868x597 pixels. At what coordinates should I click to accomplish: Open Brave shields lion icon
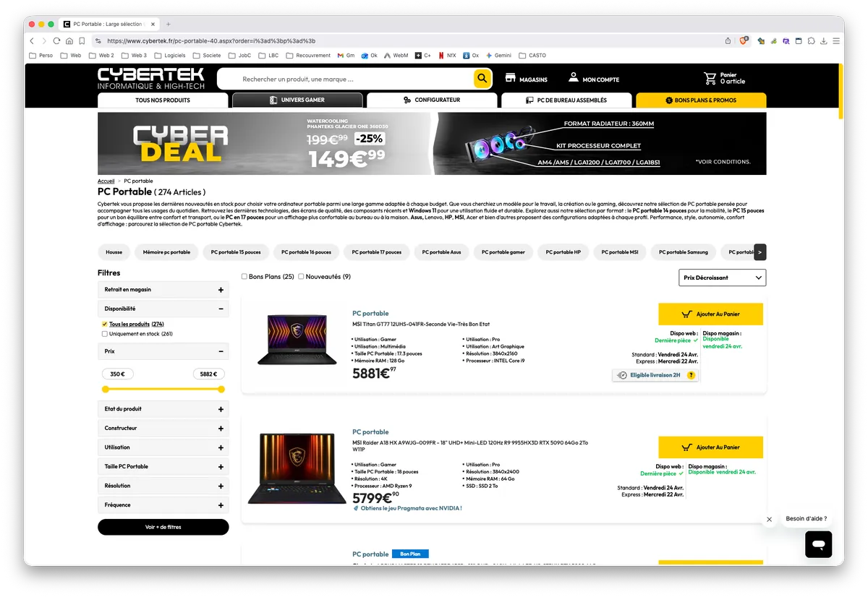pyautogui.click(x=744, y=40)
